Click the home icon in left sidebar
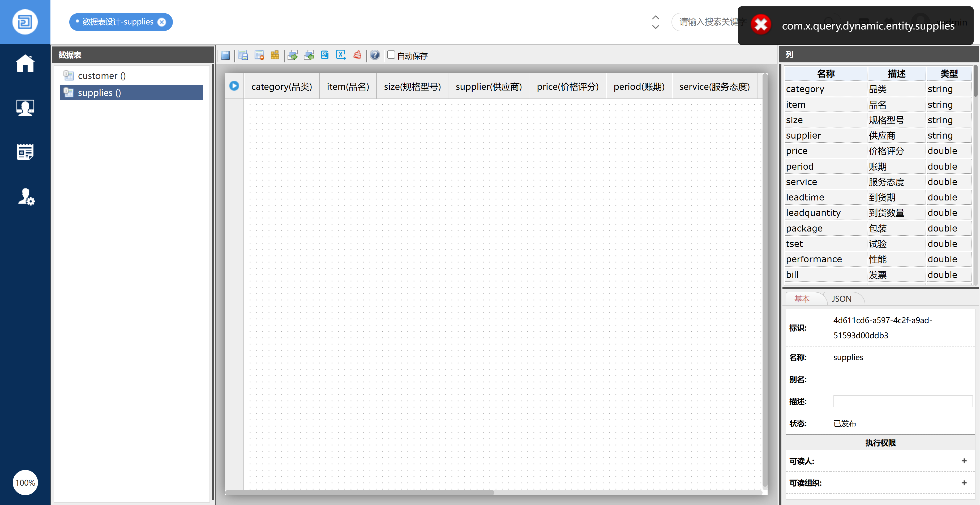This screenshot has width=980, height=505. pos(25,63)
